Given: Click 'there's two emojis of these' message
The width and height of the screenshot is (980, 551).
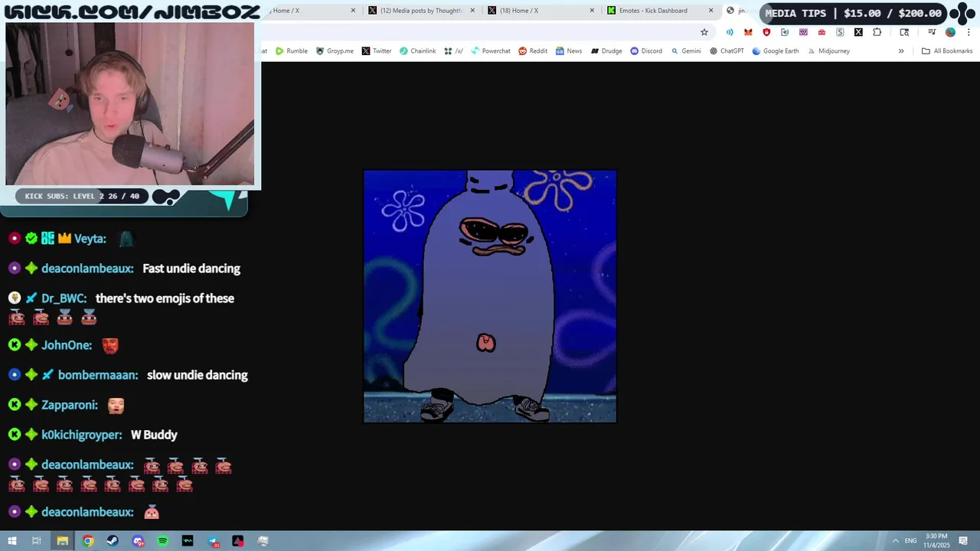Looking at the screenshot, I should click(165, 298).
